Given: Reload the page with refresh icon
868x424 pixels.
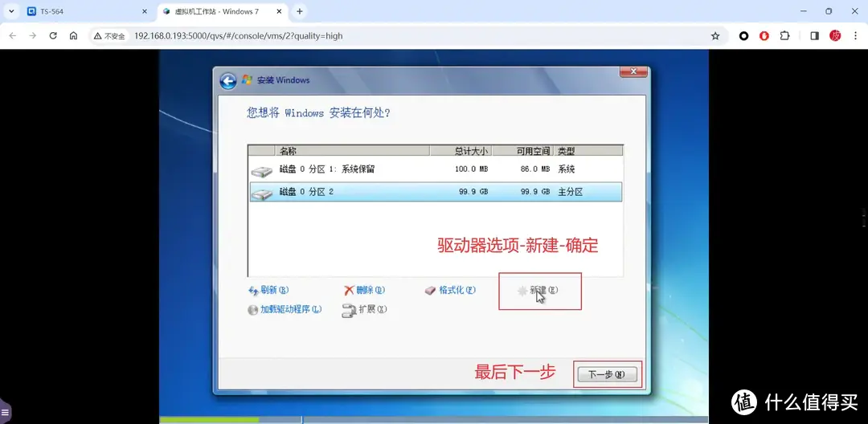Looking at the screenshot, I should [53, 35].
